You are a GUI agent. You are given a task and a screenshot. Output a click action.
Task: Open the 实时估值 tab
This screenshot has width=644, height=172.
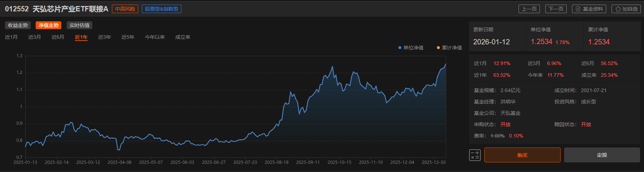click(79, 25)
